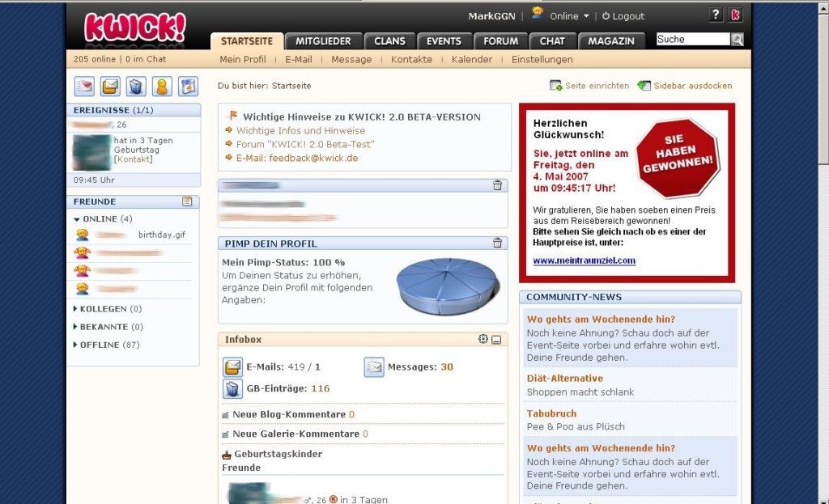Click blurred user photo in Ereignisse
Image resolution: width=829 pixels, height=504 pixels.
92,152
